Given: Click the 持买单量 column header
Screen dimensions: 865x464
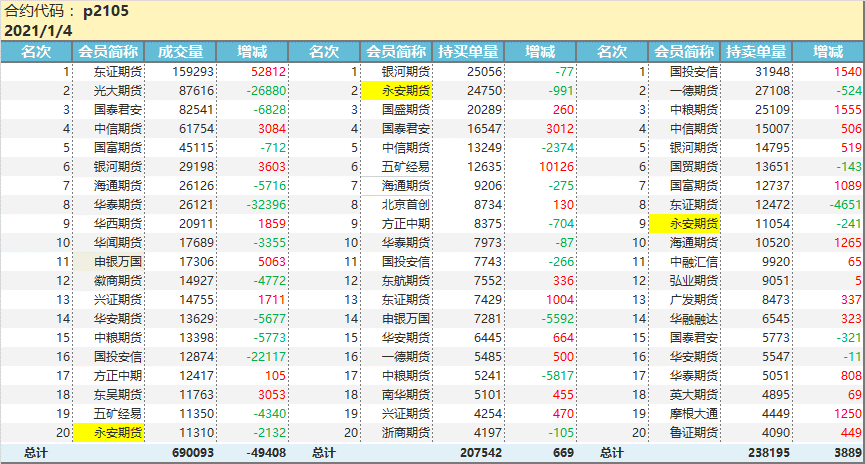Looking at the screenshot, I should (x=469, y=51).
